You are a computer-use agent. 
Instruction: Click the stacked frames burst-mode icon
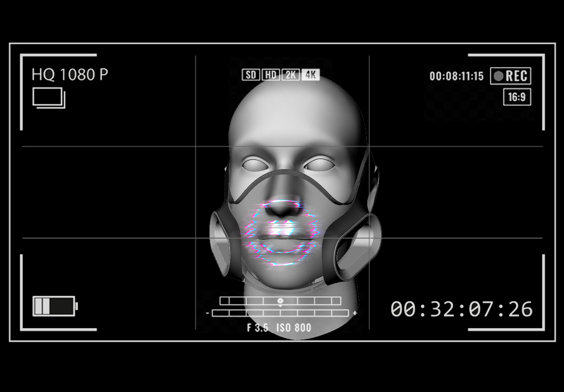coord(49,98)
